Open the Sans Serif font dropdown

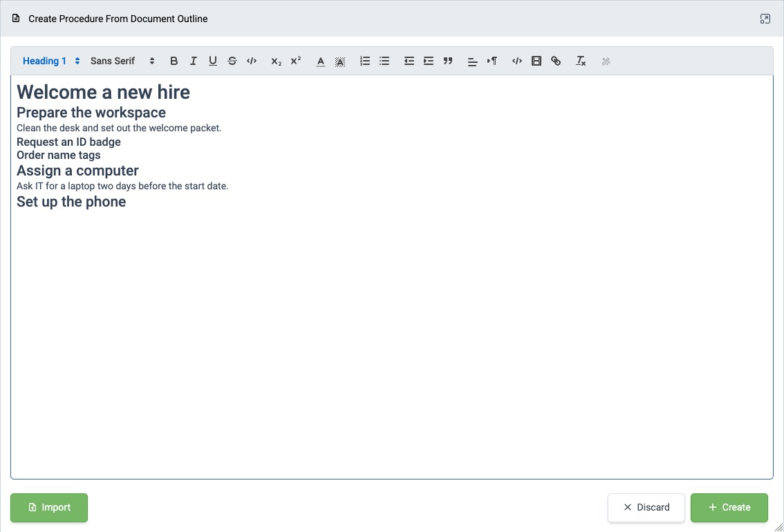(x=122, y=61)
